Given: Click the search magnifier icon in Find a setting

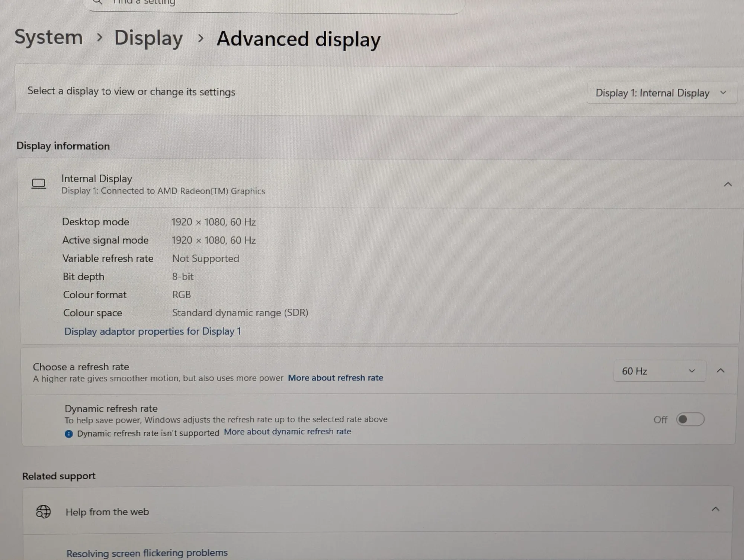Looking at the screenshot, I should point(97,2).
